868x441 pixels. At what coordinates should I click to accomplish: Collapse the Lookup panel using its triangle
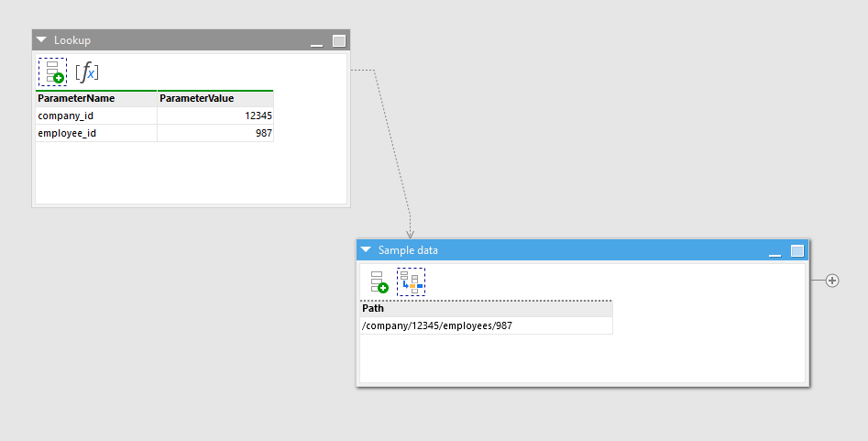(x=41, y=40)
